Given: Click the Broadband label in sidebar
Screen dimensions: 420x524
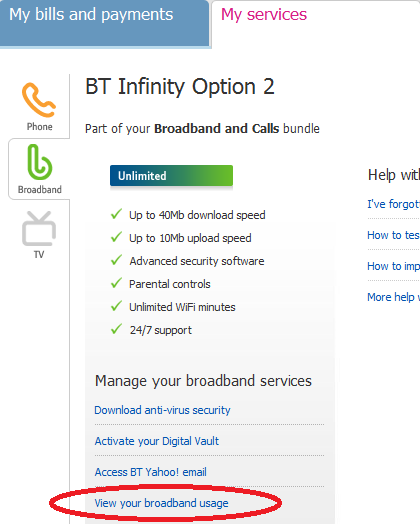Looking at the screenshot, I should click(x=39, y=189).
